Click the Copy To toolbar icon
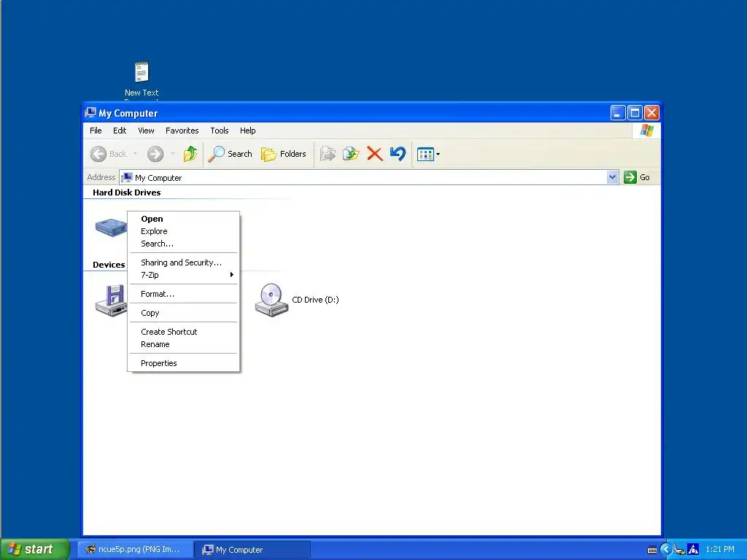747x560 pixels. click(351, 154)
